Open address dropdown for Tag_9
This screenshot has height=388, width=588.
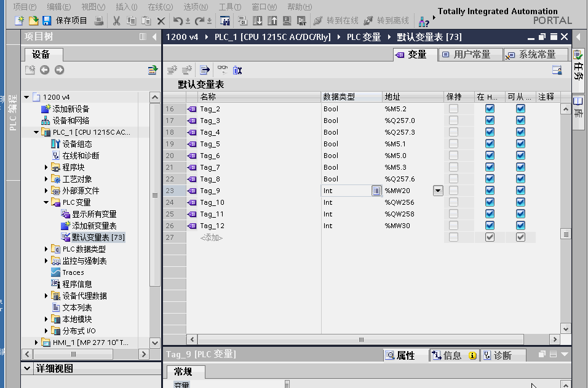pyautogui.click(x=438, y=191)
